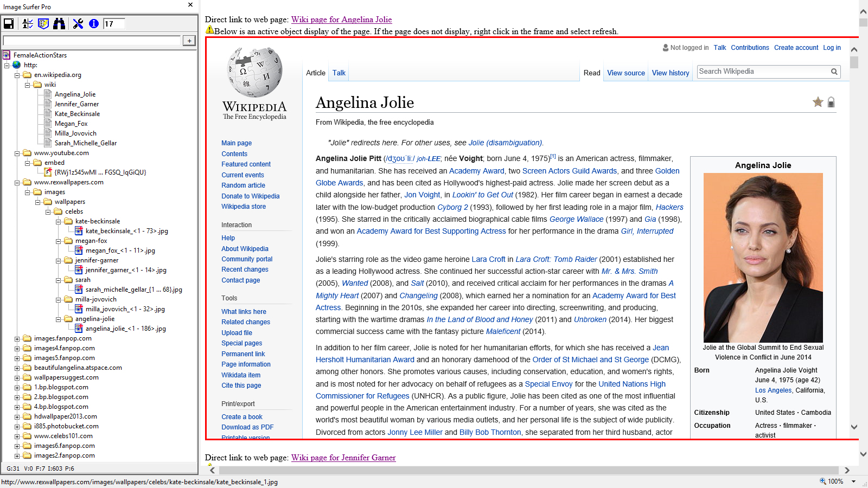The width and height of the screenshot is (868, 488).
Task: Click the angelina_jolie jpg image file icon
Action: pos(79,329)
